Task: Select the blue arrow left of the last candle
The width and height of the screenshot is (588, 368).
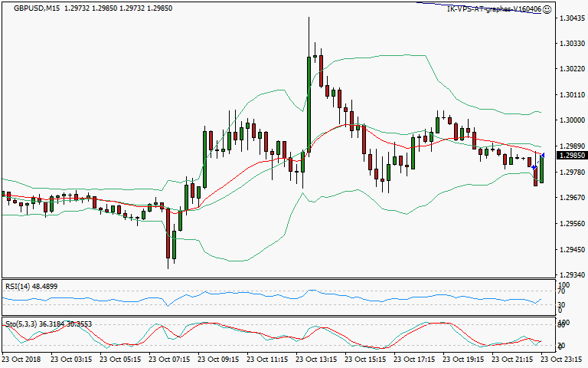Action: pos(534,166)
